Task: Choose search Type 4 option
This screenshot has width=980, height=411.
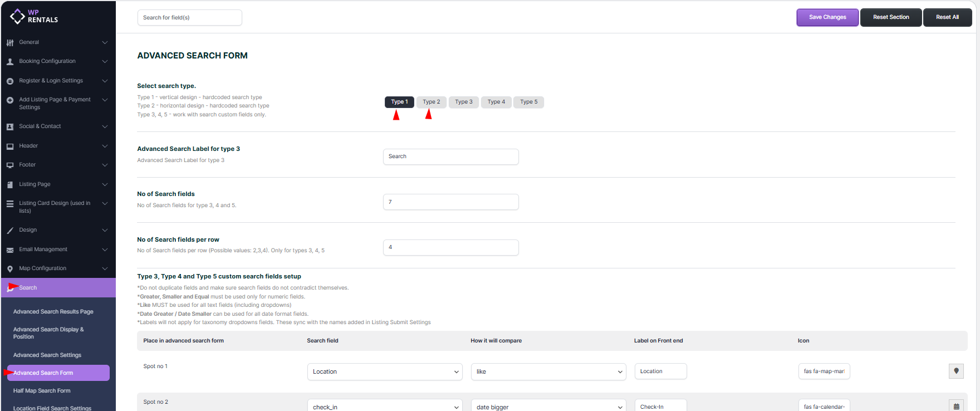Action: 496,102
